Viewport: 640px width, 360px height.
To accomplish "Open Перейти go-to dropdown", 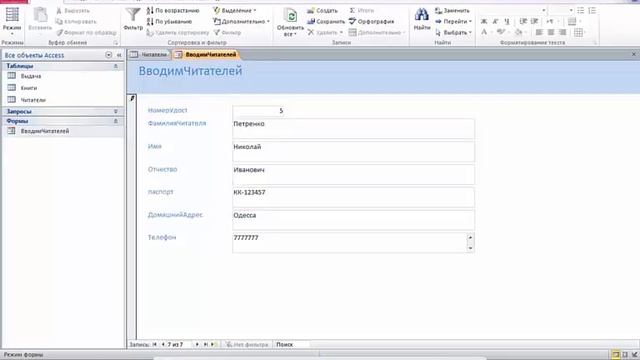I will click(x=453, y=22).
